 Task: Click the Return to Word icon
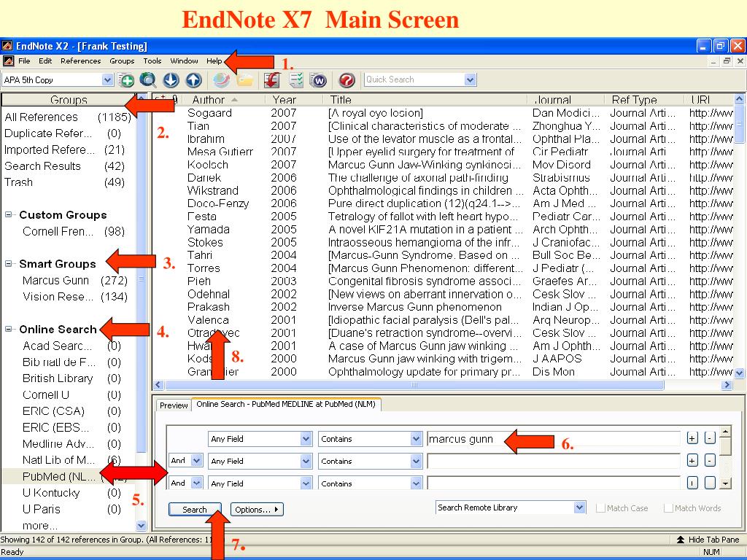click(x=319, y=80)
